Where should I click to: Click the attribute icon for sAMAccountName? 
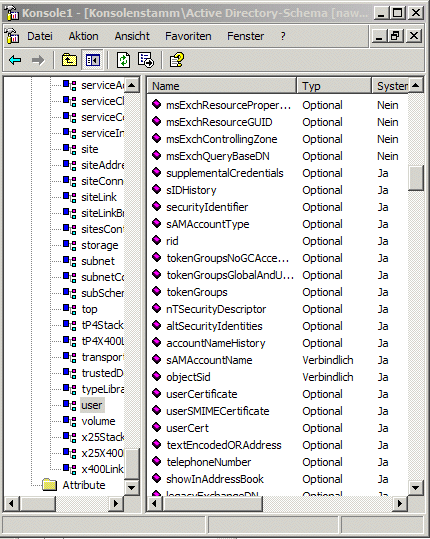156,360
